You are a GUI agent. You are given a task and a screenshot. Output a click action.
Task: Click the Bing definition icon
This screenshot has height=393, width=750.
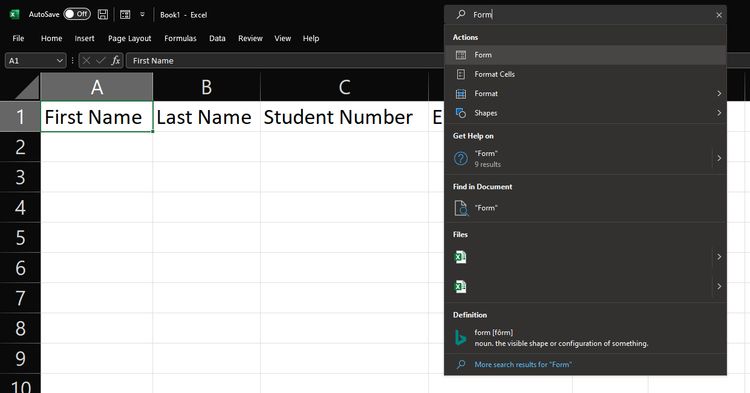click(460, 338)
